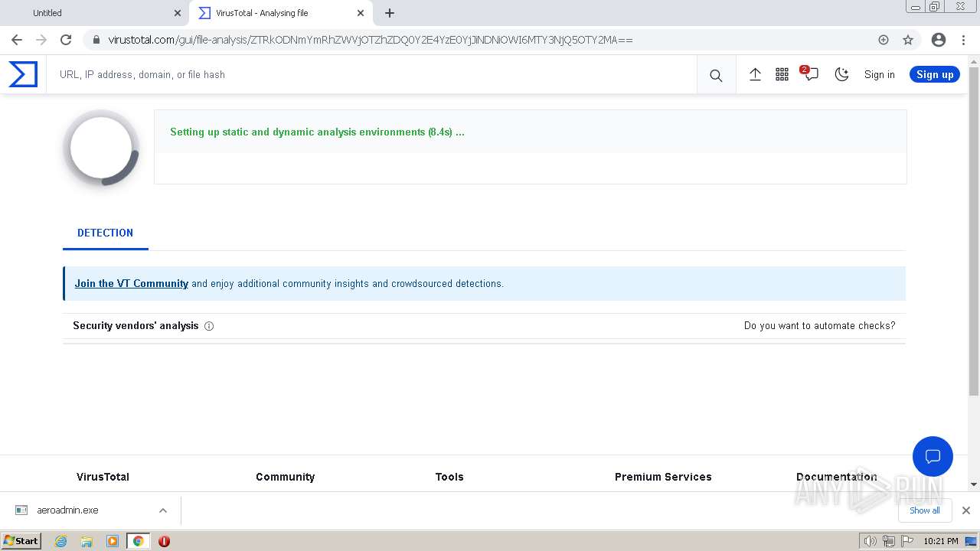Open the upload file icon

click(755, 74)
